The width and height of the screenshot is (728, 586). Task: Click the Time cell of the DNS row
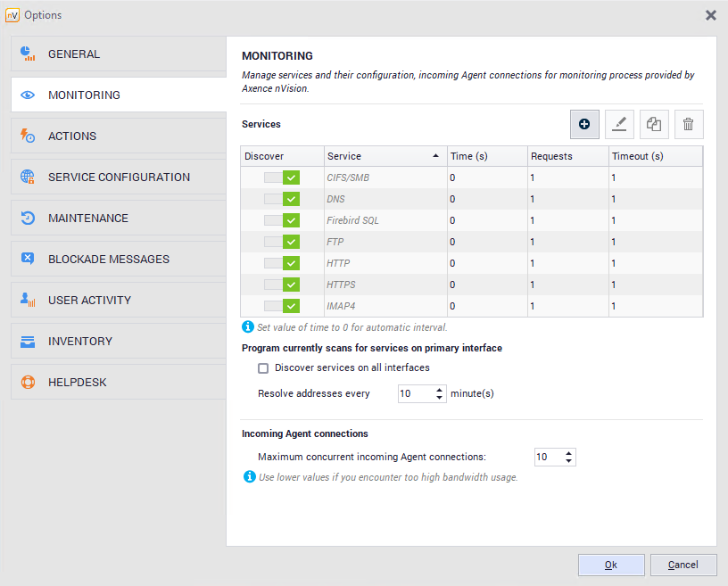tap(486, 199)
